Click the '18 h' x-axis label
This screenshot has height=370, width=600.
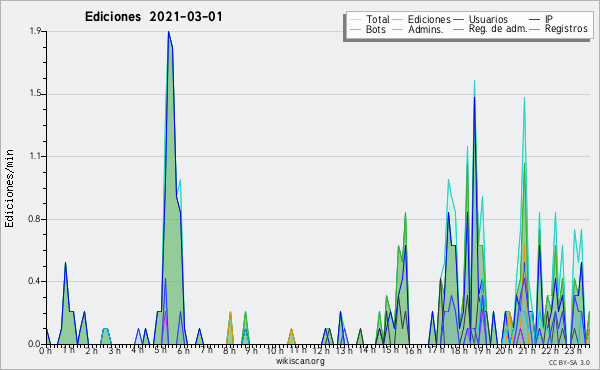(459, 350)
